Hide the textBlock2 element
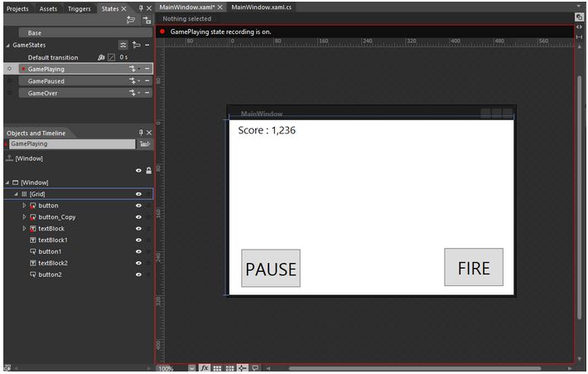Screen dimensions: 588x374 138,263
